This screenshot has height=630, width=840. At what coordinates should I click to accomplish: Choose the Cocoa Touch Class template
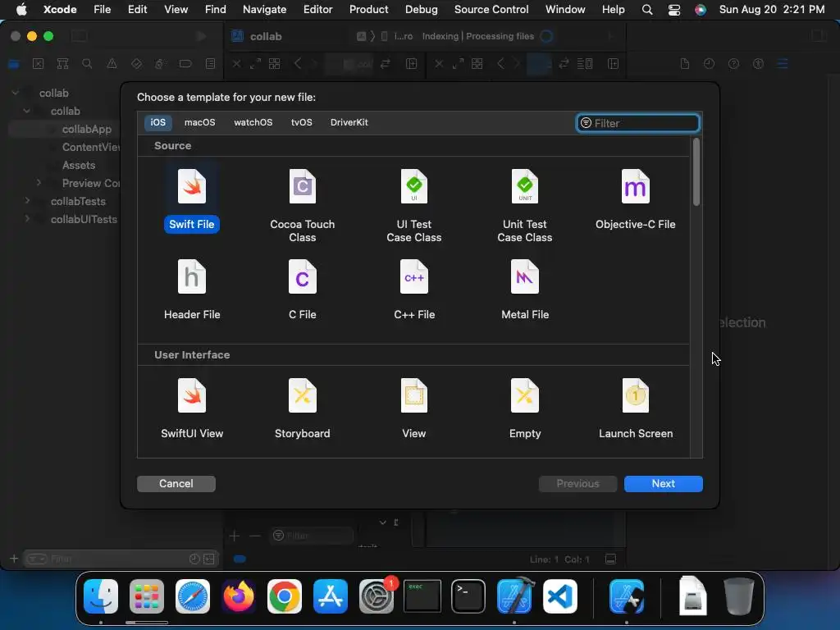(302, 205)
